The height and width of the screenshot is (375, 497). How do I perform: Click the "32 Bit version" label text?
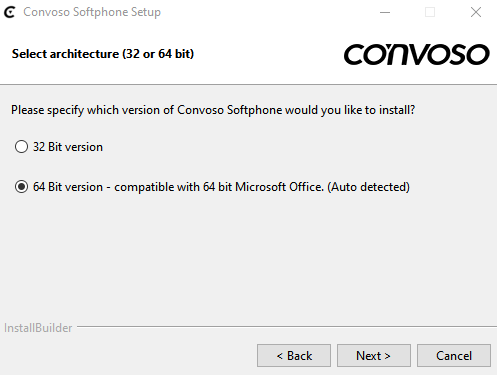tap(68, 147)
